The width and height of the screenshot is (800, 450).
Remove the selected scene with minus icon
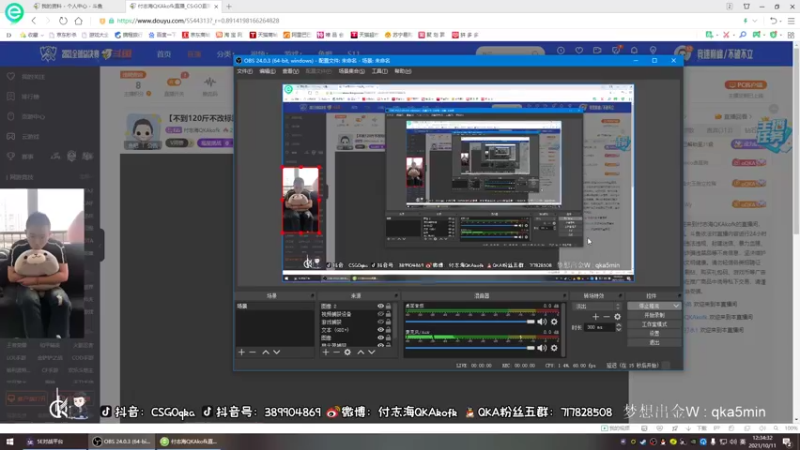[x=253, y=352]
